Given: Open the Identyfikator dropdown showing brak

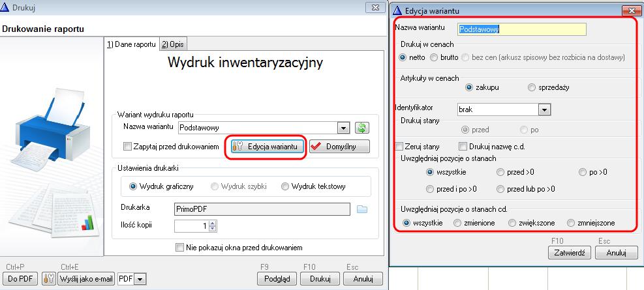Looking at the screenshot, I should tap(545, 109).
